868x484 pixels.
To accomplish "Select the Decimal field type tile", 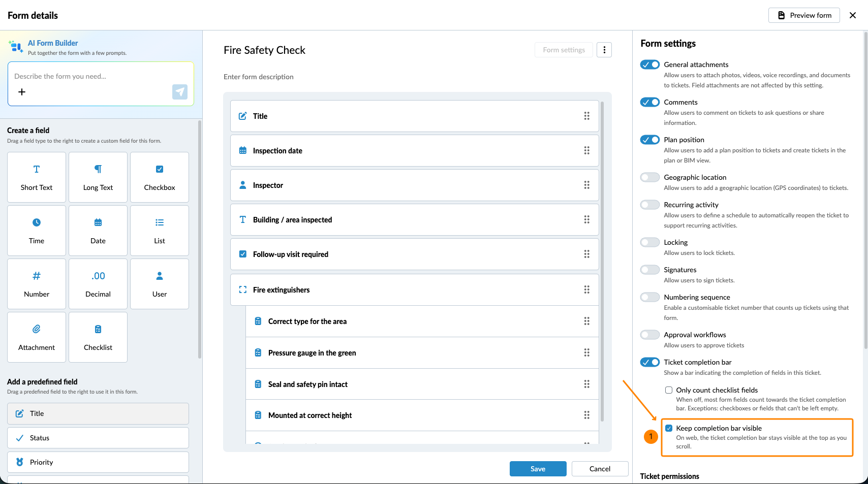I will tap(98, 284).
